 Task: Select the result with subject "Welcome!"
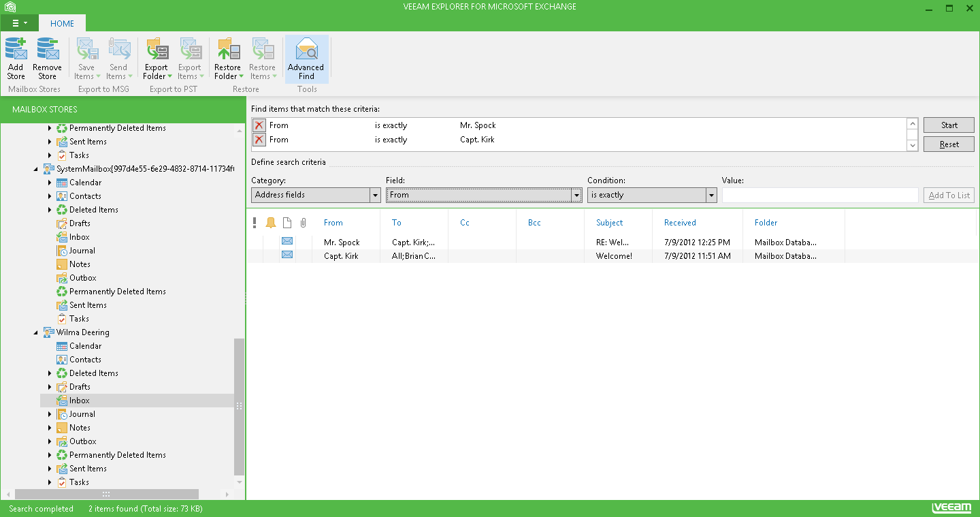point(614,256)
